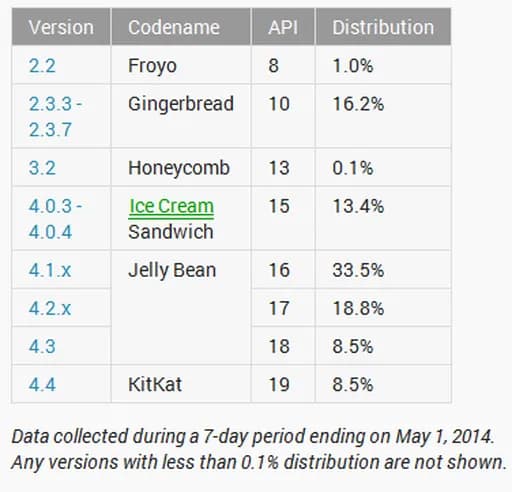Select the Gingerbread codename cell
Viewport: 512px width, 492px height.
tap(181, 116)
